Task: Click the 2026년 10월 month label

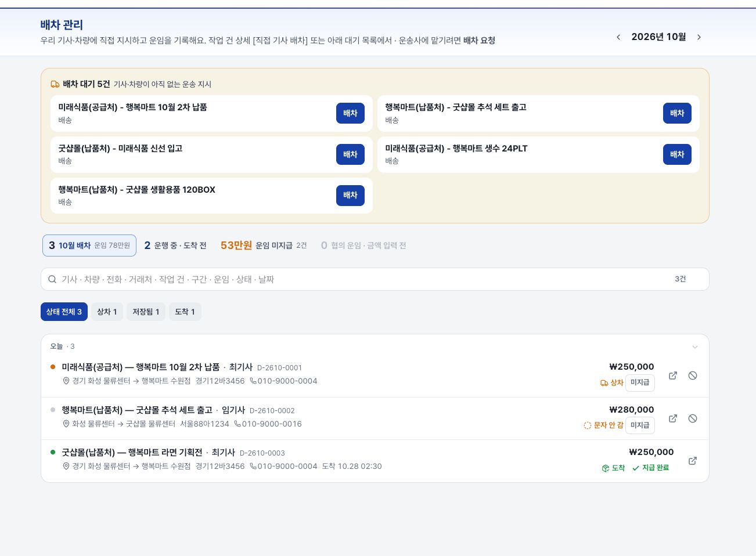Action: pos(658,37)
